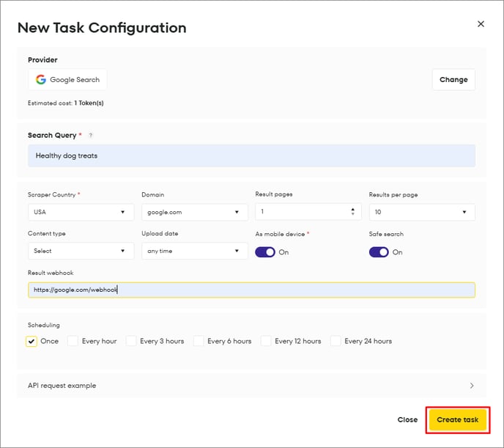Click the Scheduling label
The image size is (504, 448).
(x=44, y=325)
